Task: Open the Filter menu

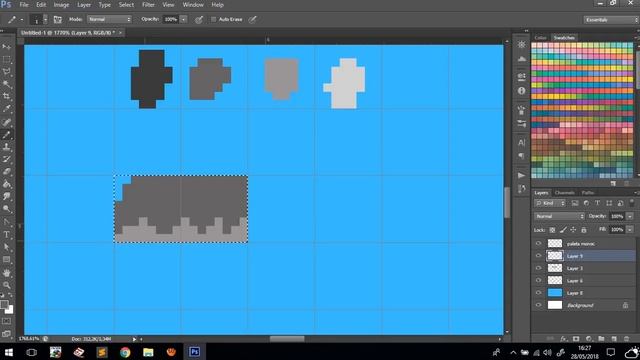Action: click(x=148, y=5)
